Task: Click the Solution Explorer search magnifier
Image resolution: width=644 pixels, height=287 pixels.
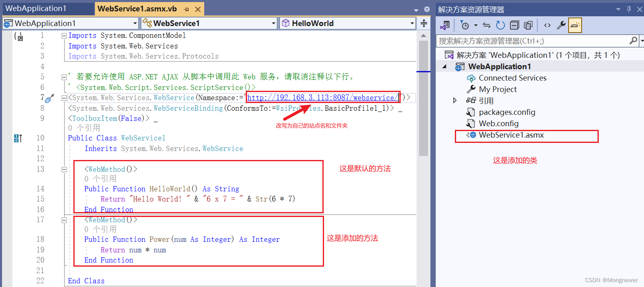Action: 633,41
